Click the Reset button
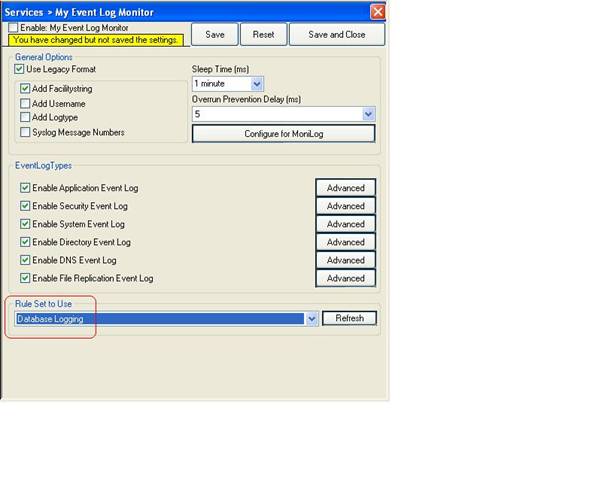This screenshot has height=480, width=605. click(x=264, y=34)
